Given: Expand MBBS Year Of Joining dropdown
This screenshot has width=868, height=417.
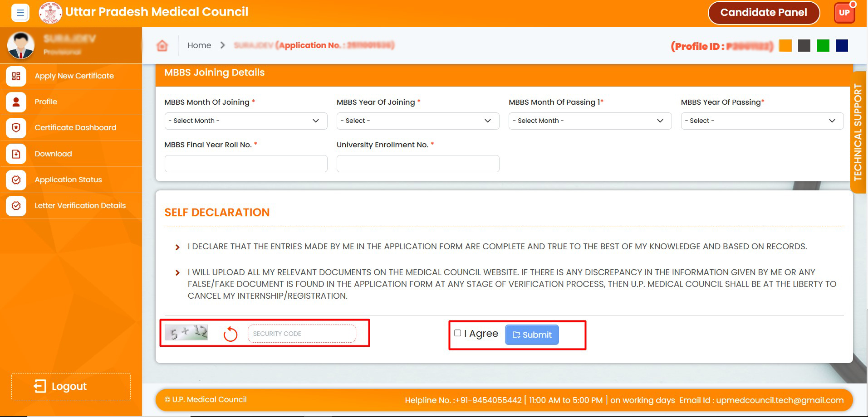Looking at the screenshot, I should [x=417, y=121].
